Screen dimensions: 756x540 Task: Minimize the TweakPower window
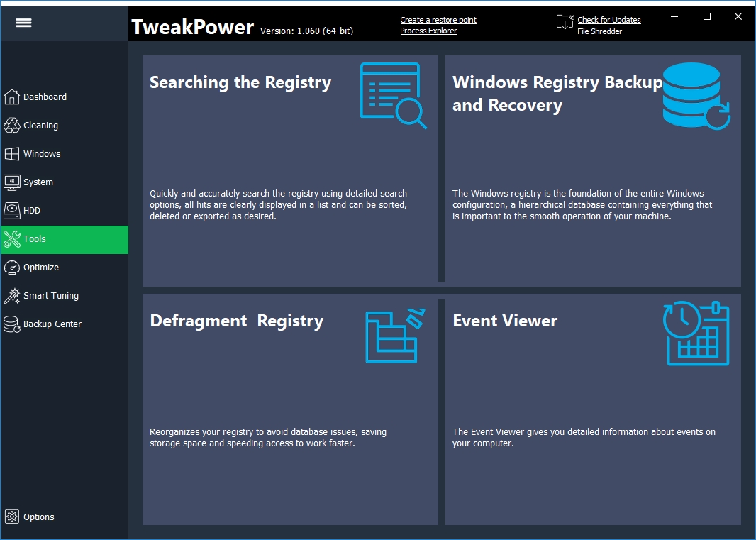[675, 16]
